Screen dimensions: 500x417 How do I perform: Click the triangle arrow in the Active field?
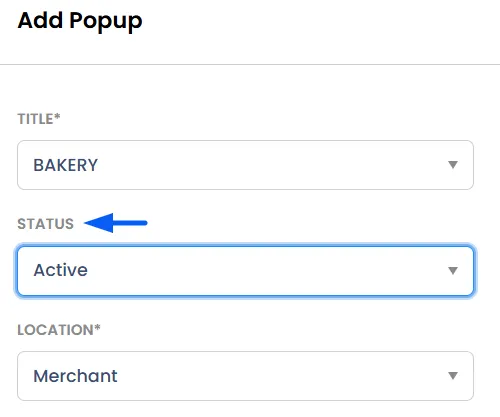tap(453, 270)
